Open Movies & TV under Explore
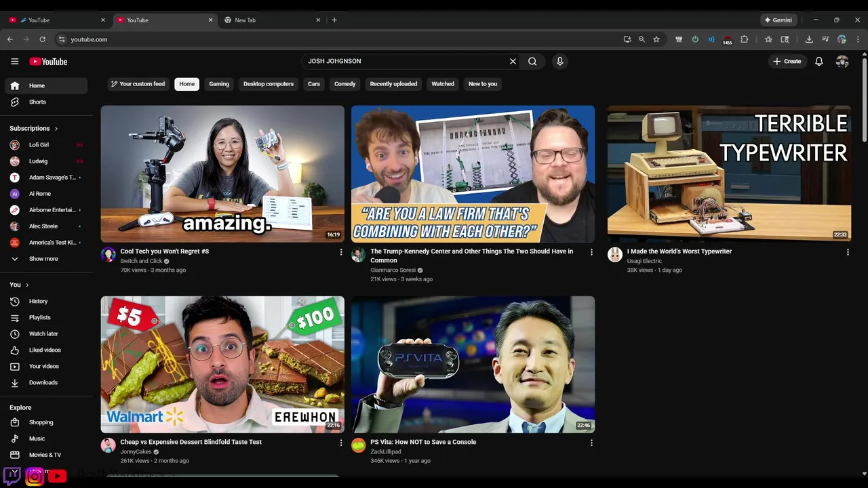 46,455
